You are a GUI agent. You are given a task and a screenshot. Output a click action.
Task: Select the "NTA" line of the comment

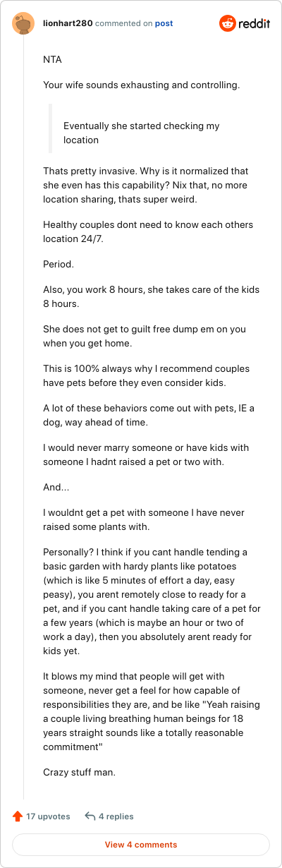(52, 60)
